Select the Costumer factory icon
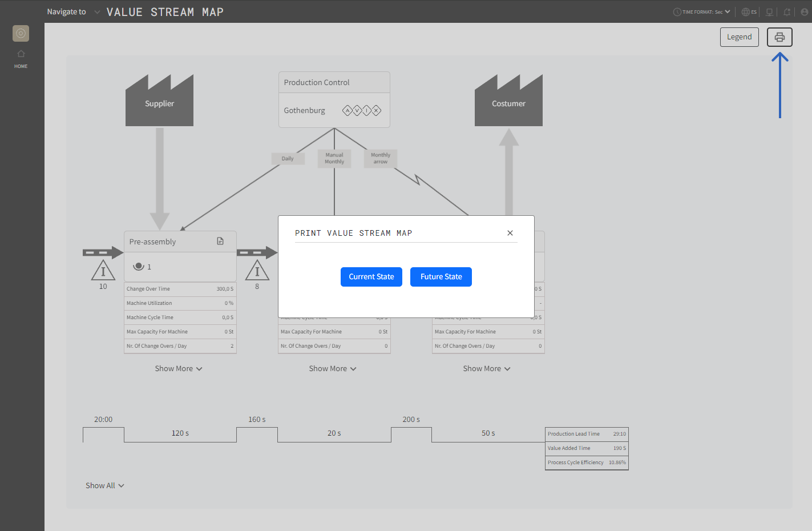 point(508,102)
